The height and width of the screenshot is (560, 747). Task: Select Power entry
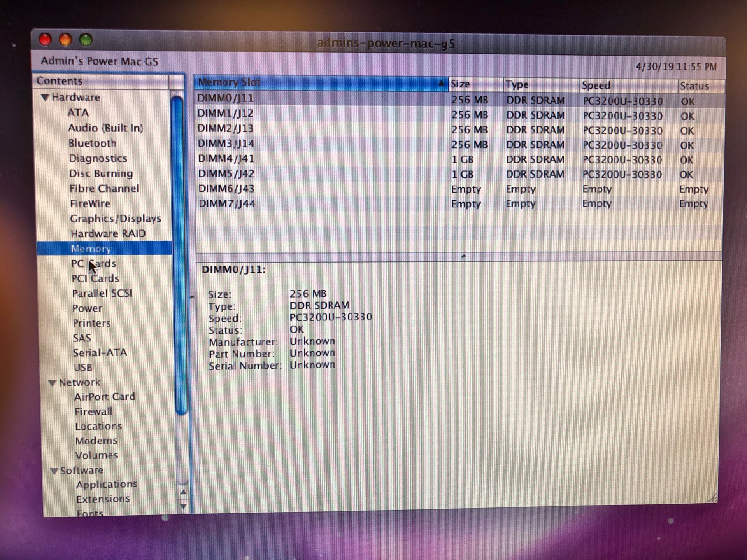point(87,308)
